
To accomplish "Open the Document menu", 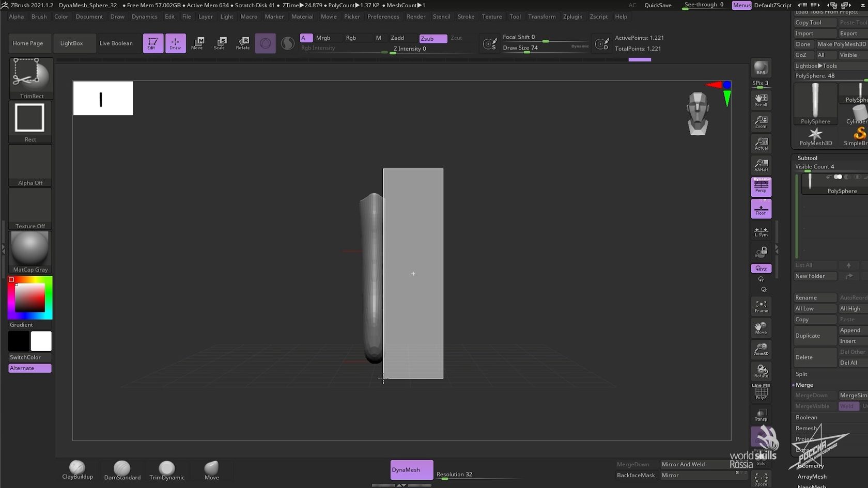I will [89, 17].
